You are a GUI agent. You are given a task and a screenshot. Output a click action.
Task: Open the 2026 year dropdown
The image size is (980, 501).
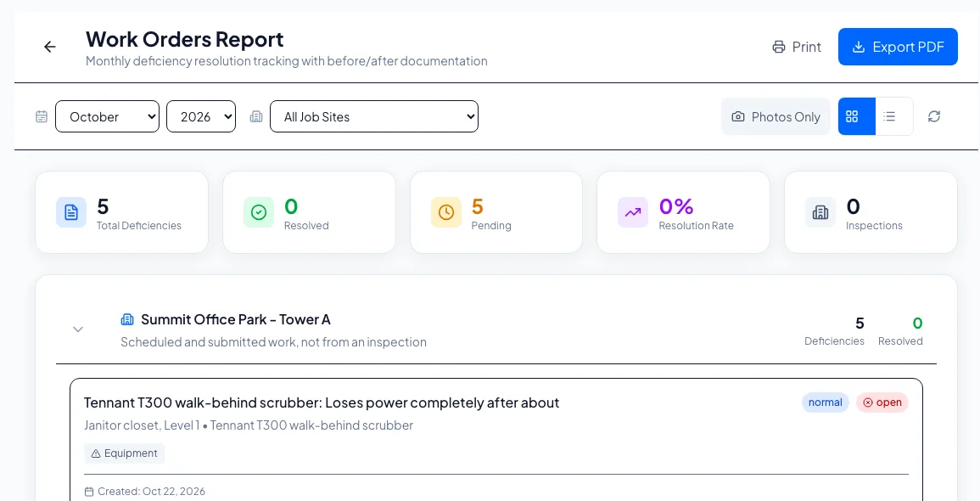201,116
